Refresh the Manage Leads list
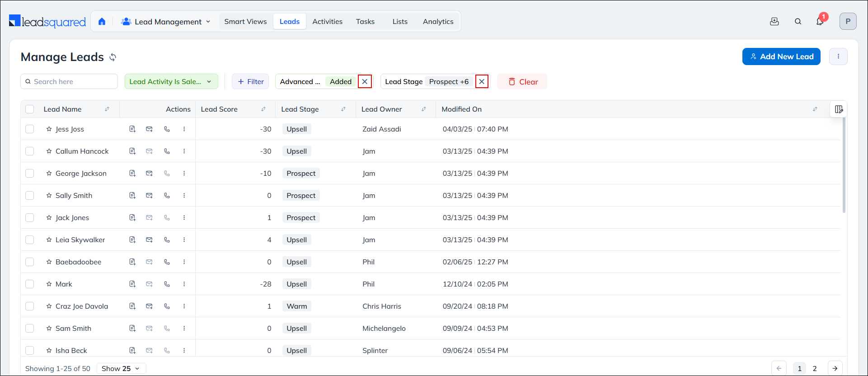The width and height of the screenshot is (868, 376). tap(113, 57)
